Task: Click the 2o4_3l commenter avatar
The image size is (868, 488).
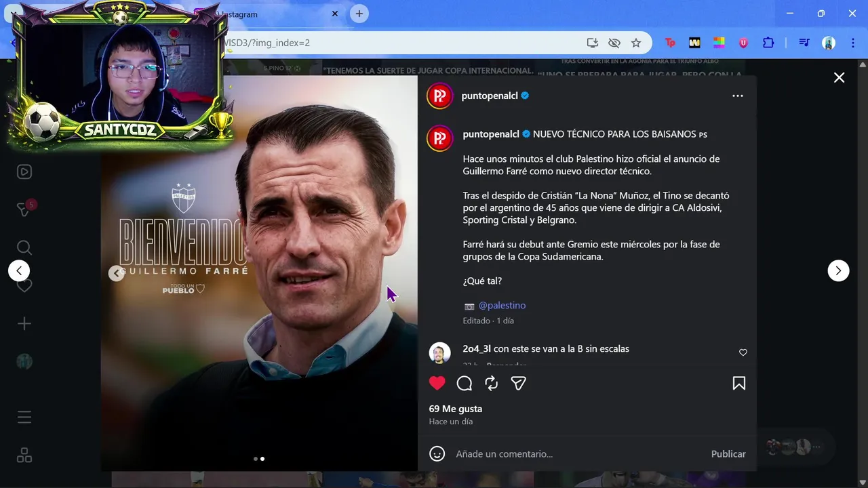Action: [439, 353]
